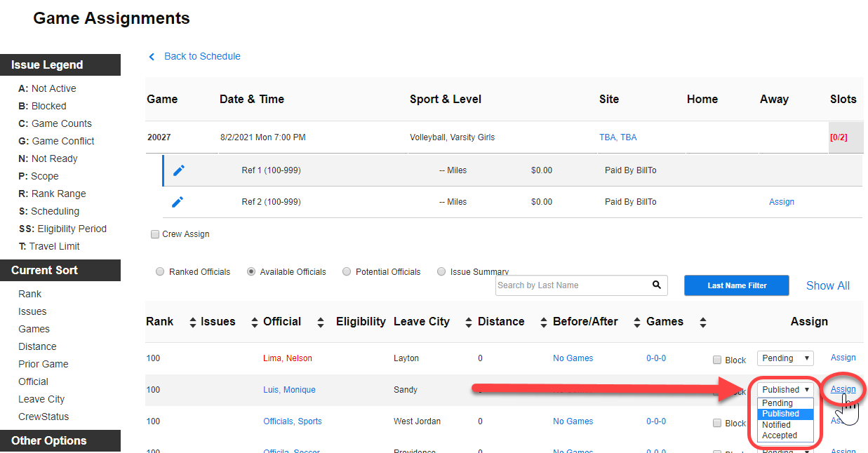The height and width of the screenshot is (453, 868).
Task: Click the sort arrows on the Games column
Action: [702, 322]
